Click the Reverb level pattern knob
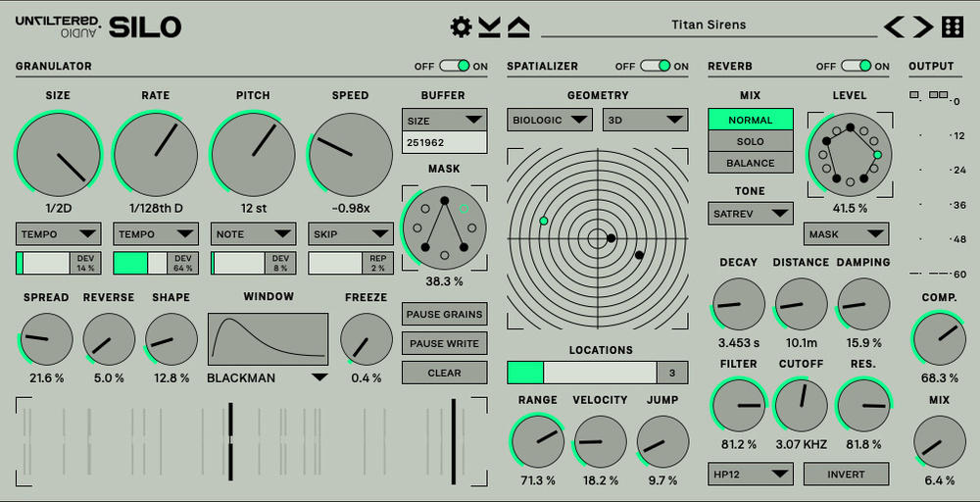980x502 pixels. 849,154
